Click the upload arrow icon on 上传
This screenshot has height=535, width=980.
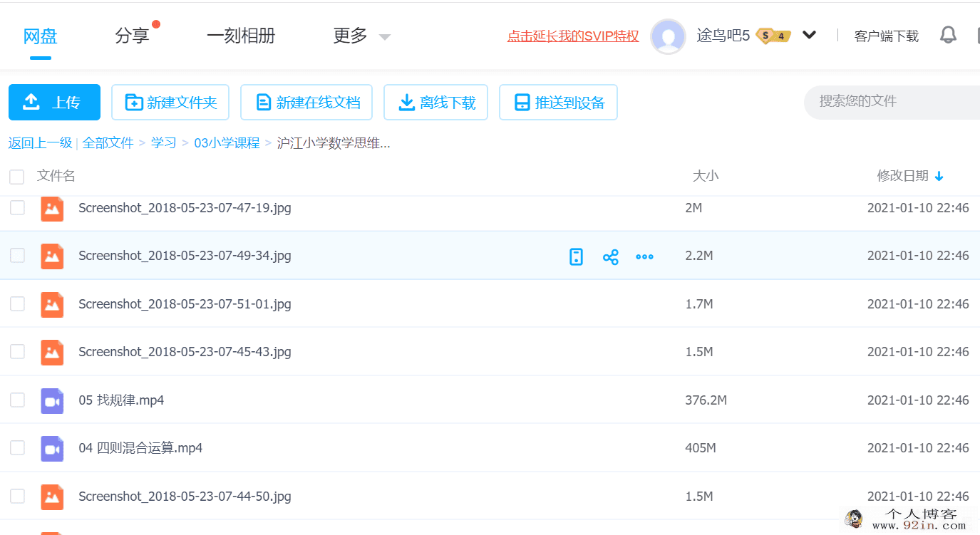click(x=31, y=103)
